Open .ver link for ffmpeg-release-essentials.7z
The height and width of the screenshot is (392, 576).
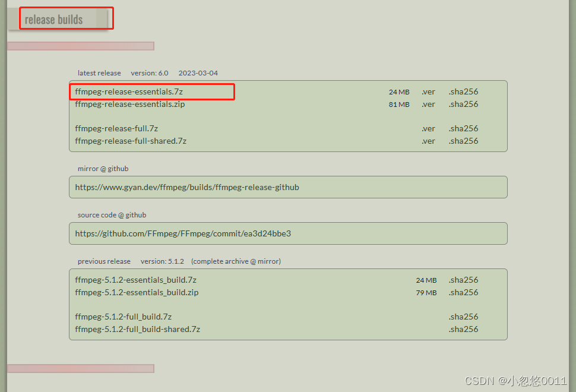tap(428, 91)
